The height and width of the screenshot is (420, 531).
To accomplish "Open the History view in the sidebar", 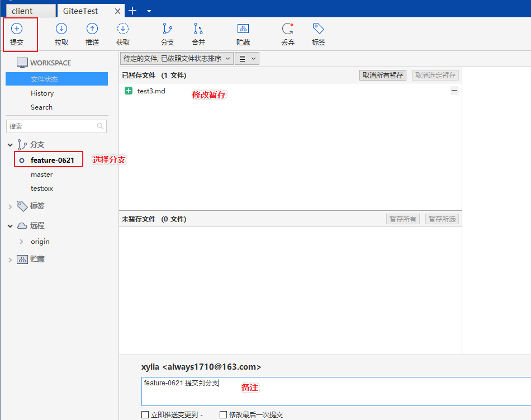I will click(42, 93).
